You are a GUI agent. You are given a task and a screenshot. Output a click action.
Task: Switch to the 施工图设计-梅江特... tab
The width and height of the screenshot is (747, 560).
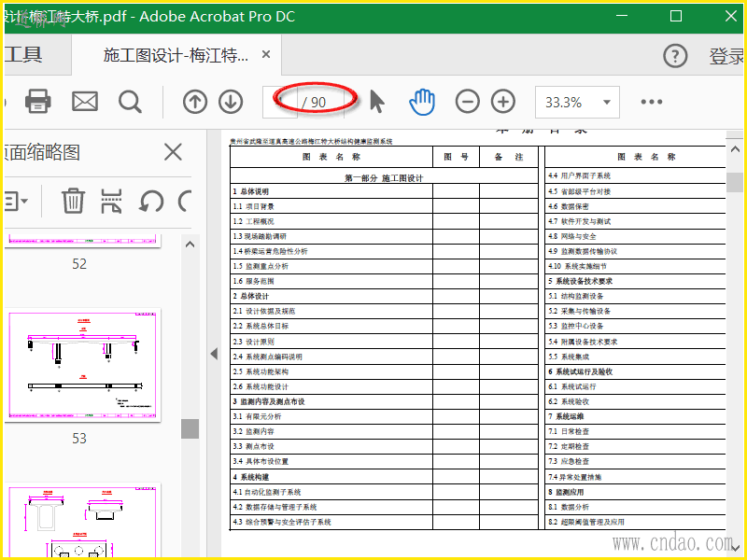point(176,55)
